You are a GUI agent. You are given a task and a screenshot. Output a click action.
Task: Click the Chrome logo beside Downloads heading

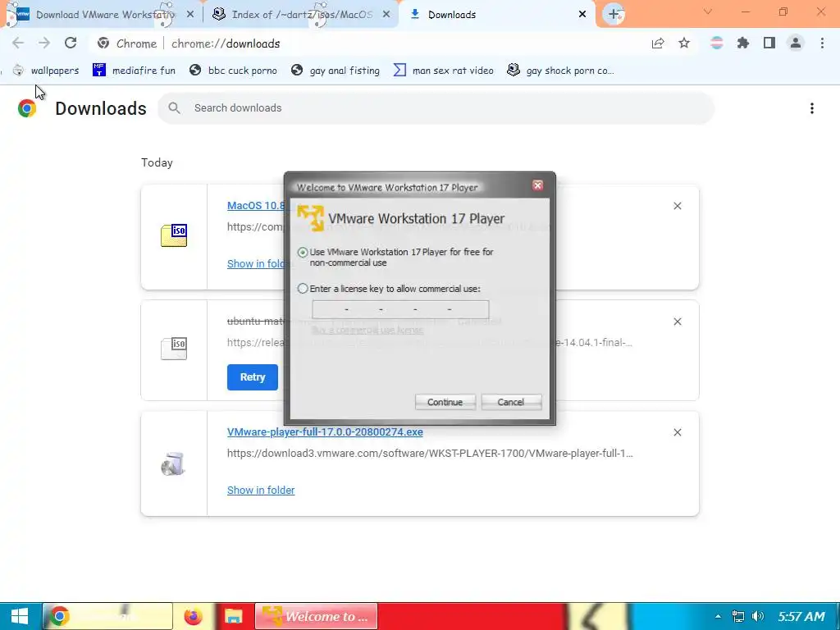27,108
